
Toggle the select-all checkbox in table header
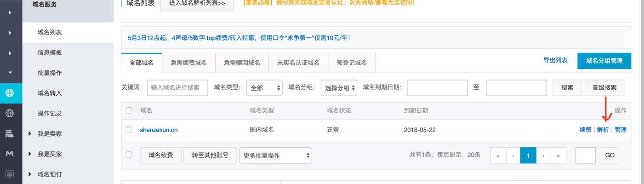[x=129, y=110]
